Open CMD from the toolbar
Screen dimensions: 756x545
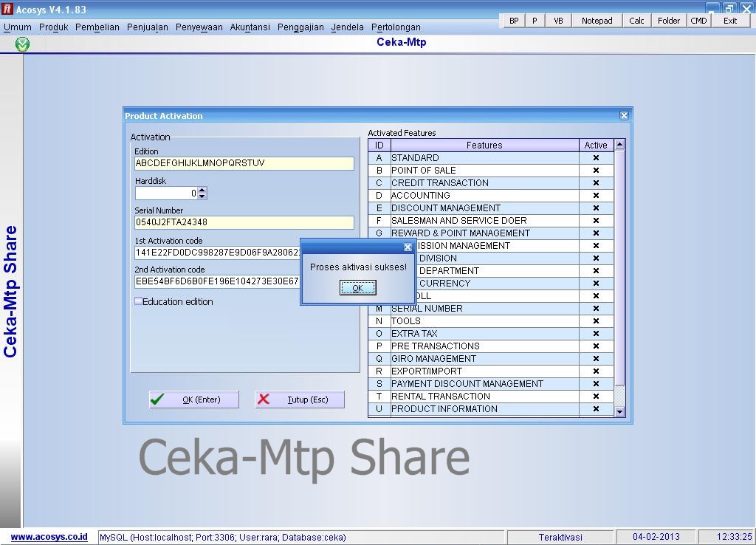click(698, 21)
